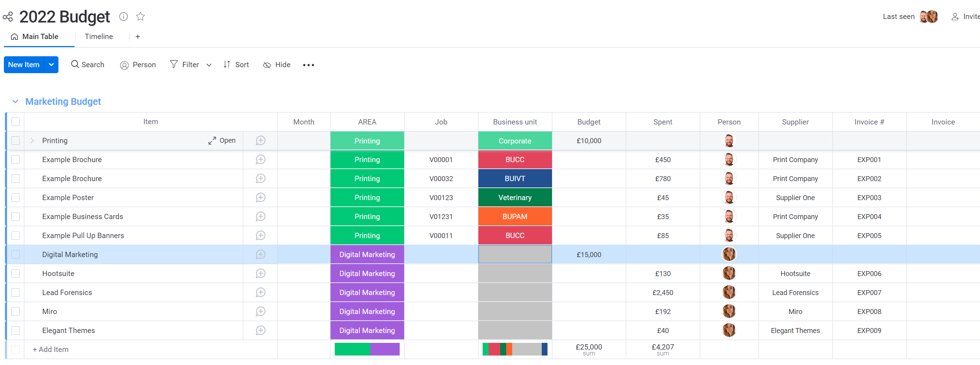The height and width of the screenshot is (365, 980).
Task: Check the Example Business Cards row
Action: click(x=15, y=217)
